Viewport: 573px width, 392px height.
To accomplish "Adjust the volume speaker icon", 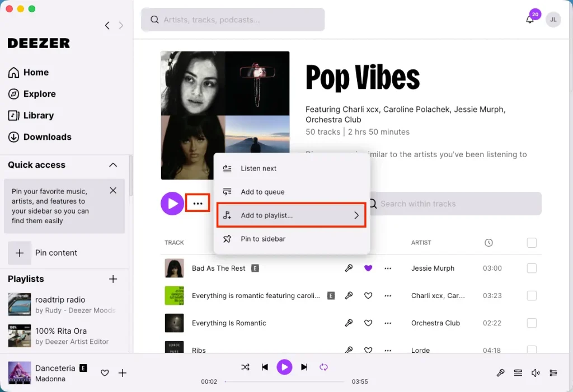I will 536,372.
